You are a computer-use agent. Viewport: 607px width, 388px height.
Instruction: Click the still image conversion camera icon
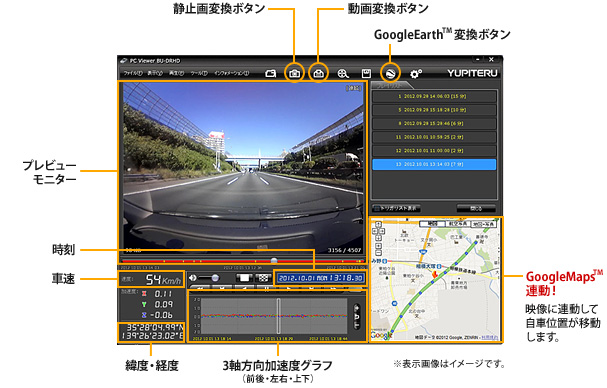pyautogui.click(x=294, y=73)
